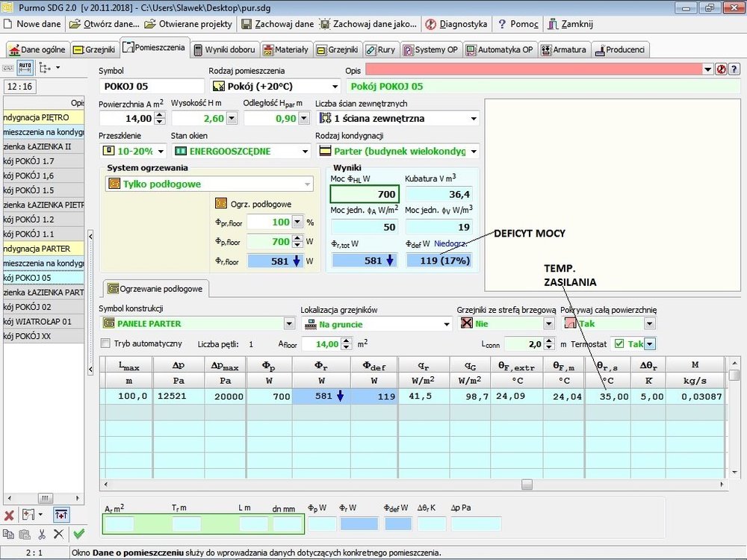Click the scissors cut icon
The height and width of the screenshot is (560, 747).
point(42,534)
